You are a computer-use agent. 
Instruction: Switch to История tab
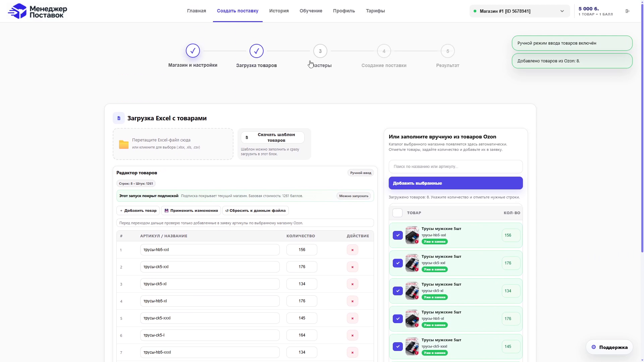(279, 11)
